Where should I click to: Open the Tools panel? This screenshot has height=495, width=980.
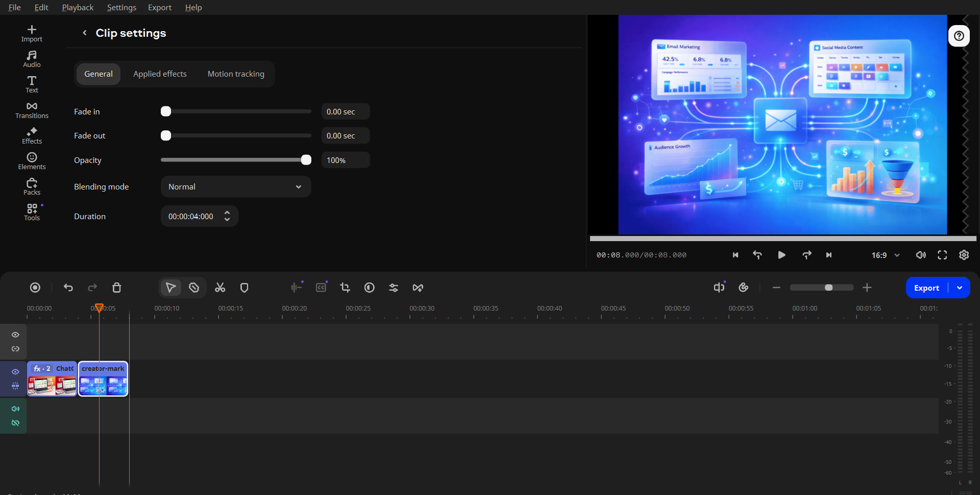click(x=32, y=212)
